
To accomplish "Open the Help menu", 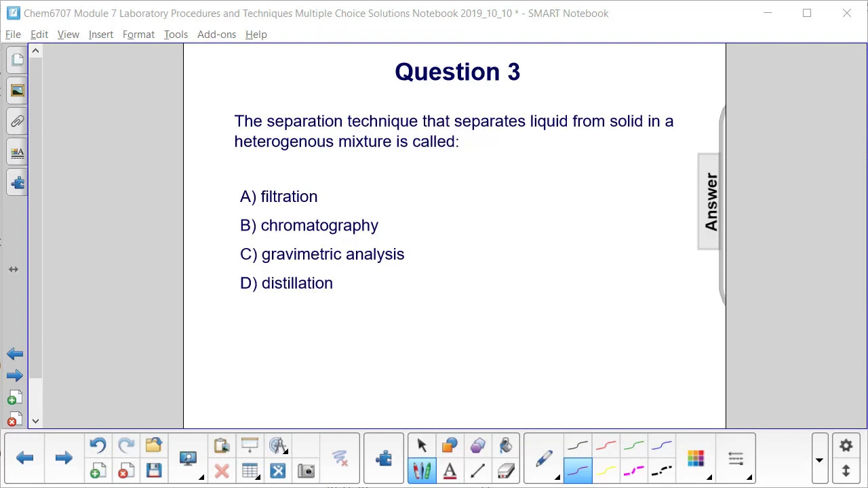I will [256, 34].
